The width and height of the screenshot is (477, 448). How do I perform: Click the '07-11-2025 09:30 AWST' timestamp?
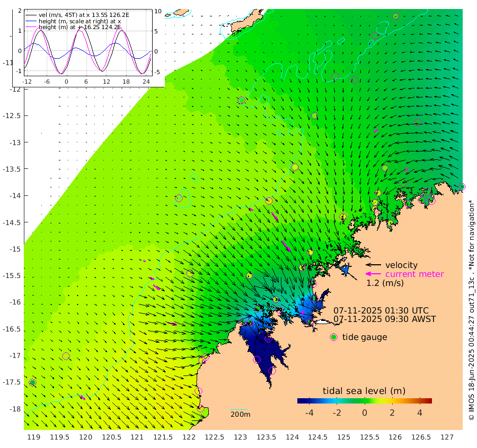point(385,319)
